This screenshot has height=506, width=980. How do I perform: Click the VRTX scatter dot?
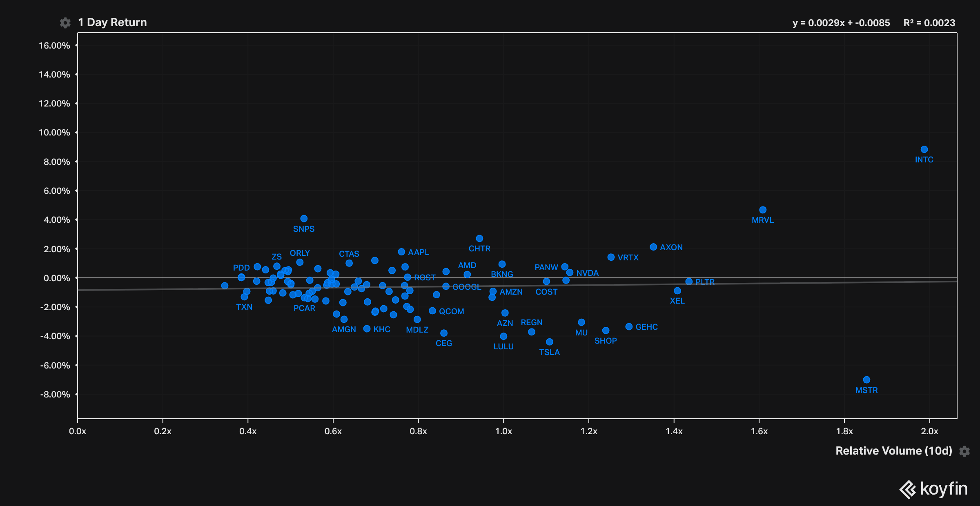[x=611, y=257]
